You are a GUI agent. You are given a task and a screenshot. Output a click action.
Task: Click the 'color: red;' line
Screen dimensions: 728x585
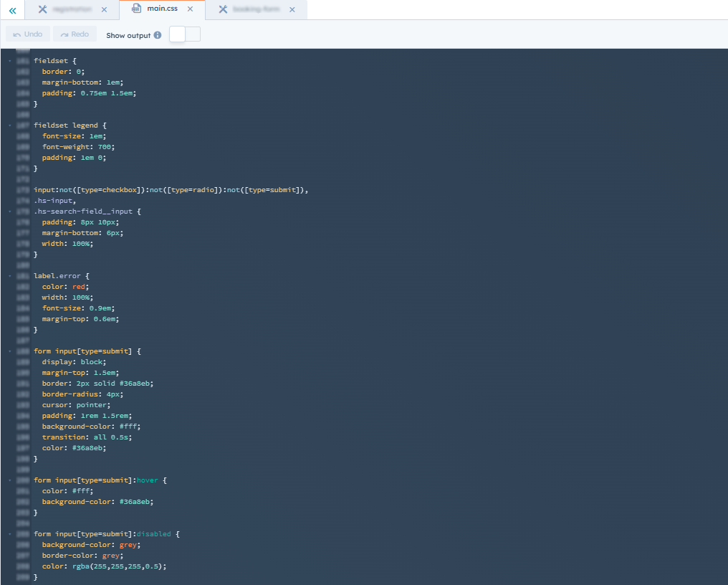[65, 287]
